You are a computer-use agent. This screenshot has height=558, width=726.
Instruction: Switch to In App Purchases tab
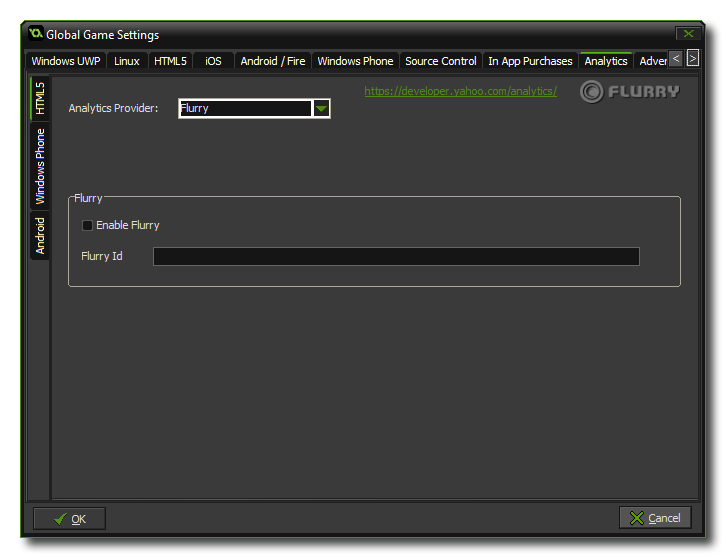[x=530, y=61]
